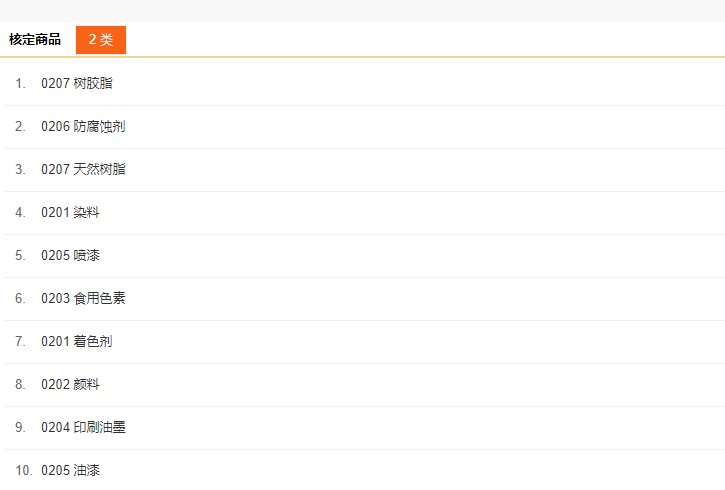
Task: Click list number 6. beside 食用色素
Action: tap(20, 298)
